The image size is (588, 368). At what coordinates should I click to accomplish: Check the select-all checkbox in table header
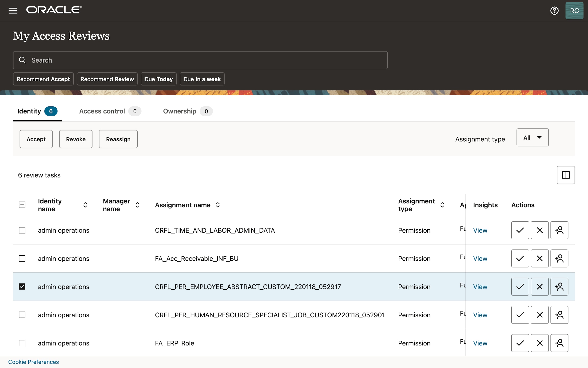pos(22,205)
